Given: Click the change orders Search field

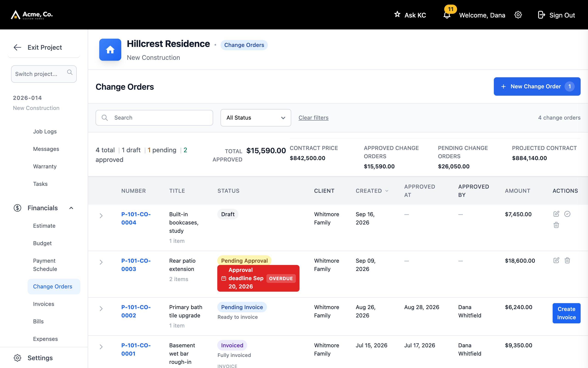Looking at the screenshot, I should point(154,118).
